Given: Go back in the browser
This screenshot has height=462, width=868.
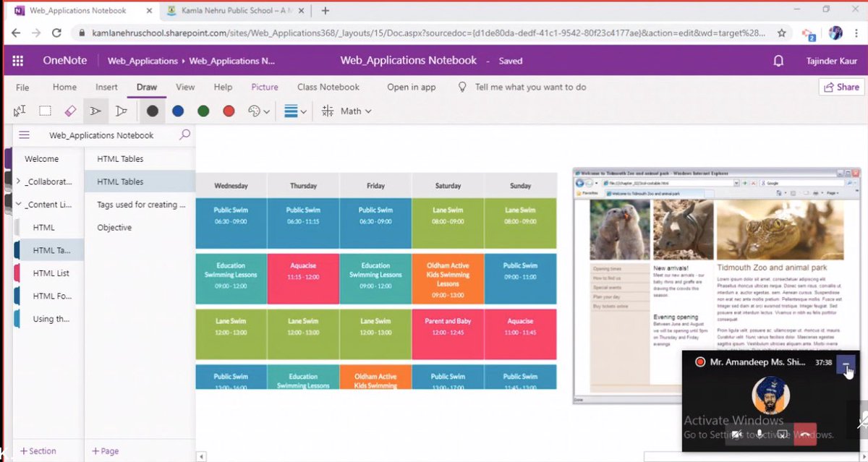Looking at the screenshot, I should click(x=17, y=33).
